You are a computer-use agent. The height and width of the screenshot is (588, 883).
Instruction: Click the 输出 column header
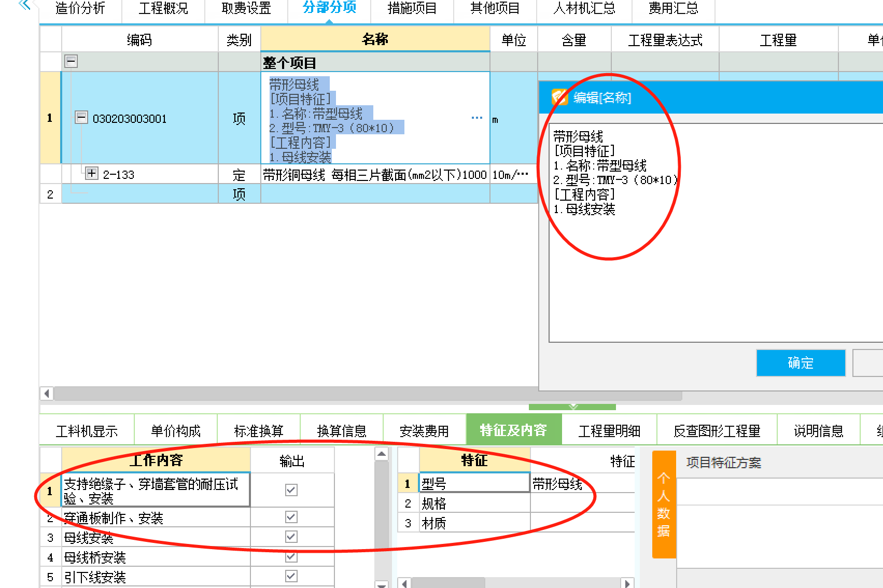[292, 460]
